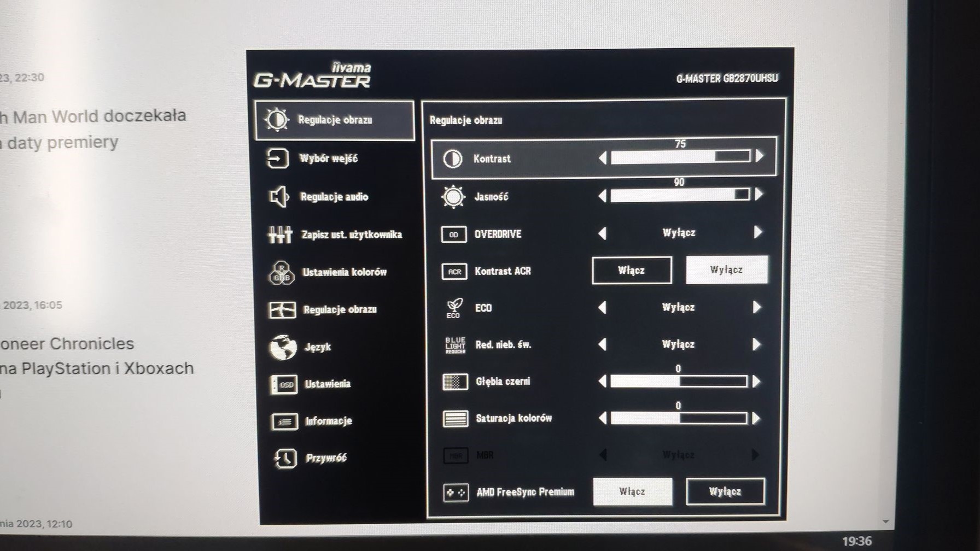Click the Saturacja kolorów slider bar
Viewport: 980px width, 551px height.
click(679, 419)
